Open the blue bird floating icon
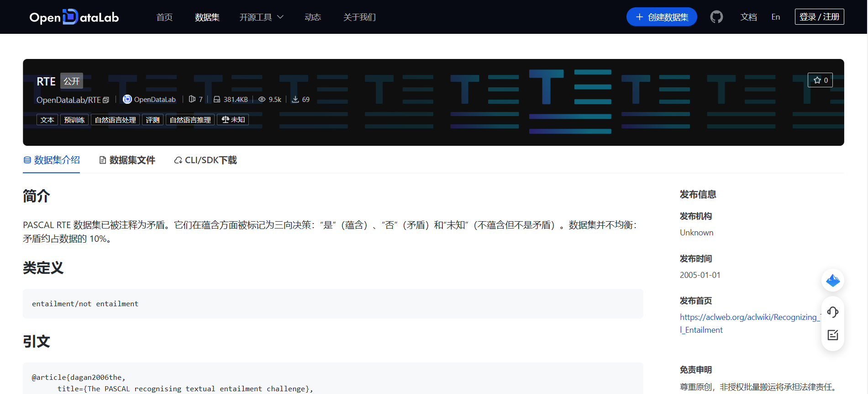This screenshot has height=394, width=868. click(833, 280)
